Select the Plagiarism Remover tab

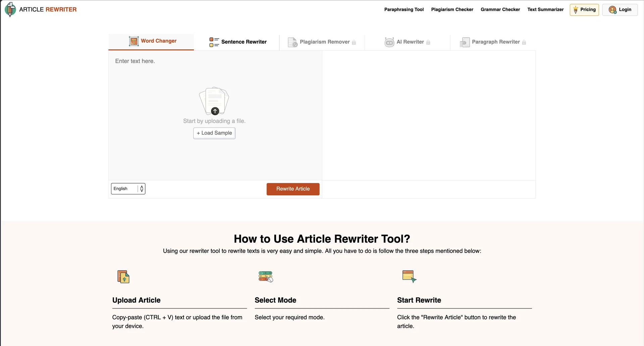point(322,42)
